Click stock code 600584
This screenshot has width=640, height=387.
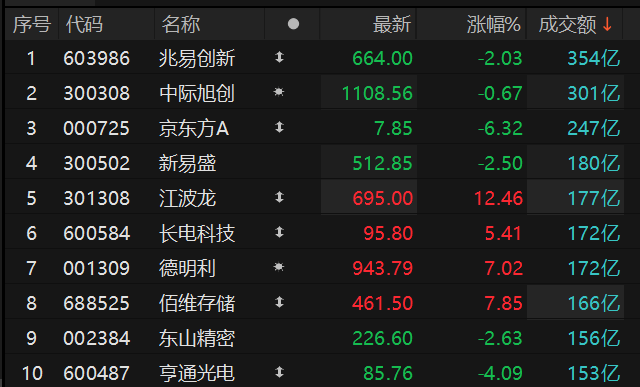97,234
